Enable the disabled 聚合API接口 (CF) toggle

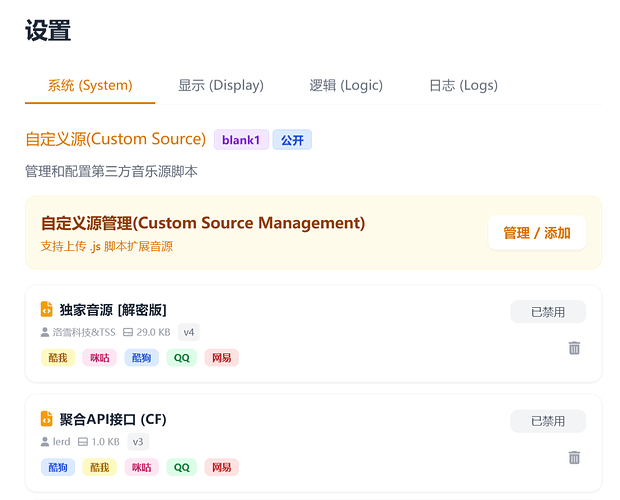[548, 421]
